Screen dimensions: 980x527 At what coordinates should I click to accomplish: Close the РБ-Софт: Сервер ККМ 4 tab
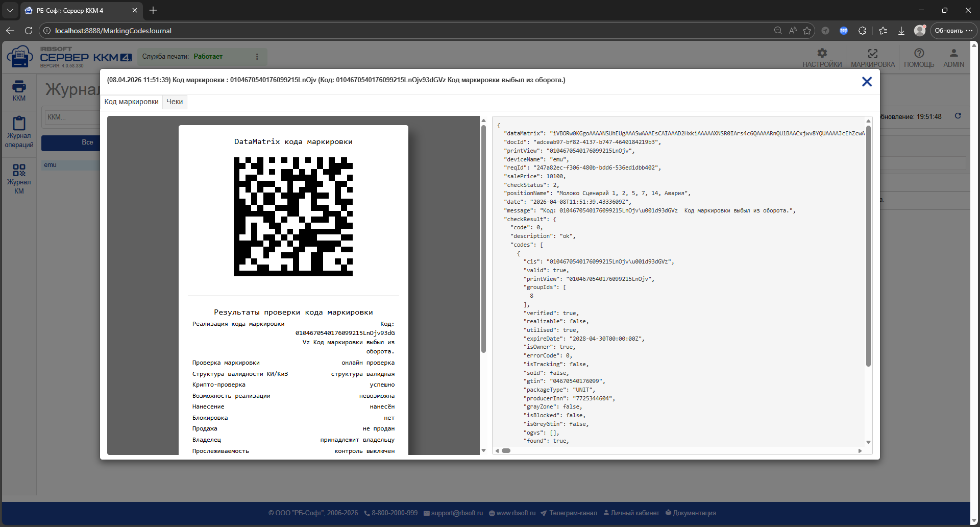pos(135,10)
